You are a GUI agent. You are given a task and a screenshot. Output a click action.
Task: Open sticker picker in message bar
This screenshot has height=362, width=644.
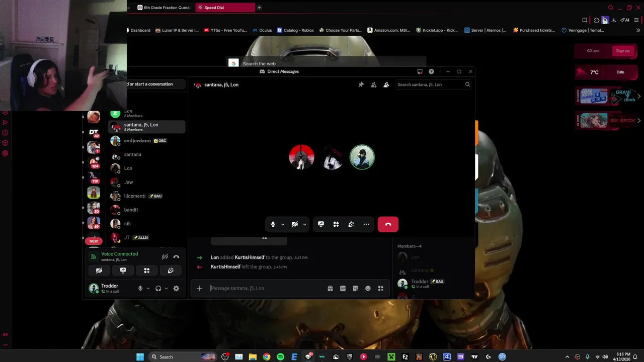pos(355,288)
